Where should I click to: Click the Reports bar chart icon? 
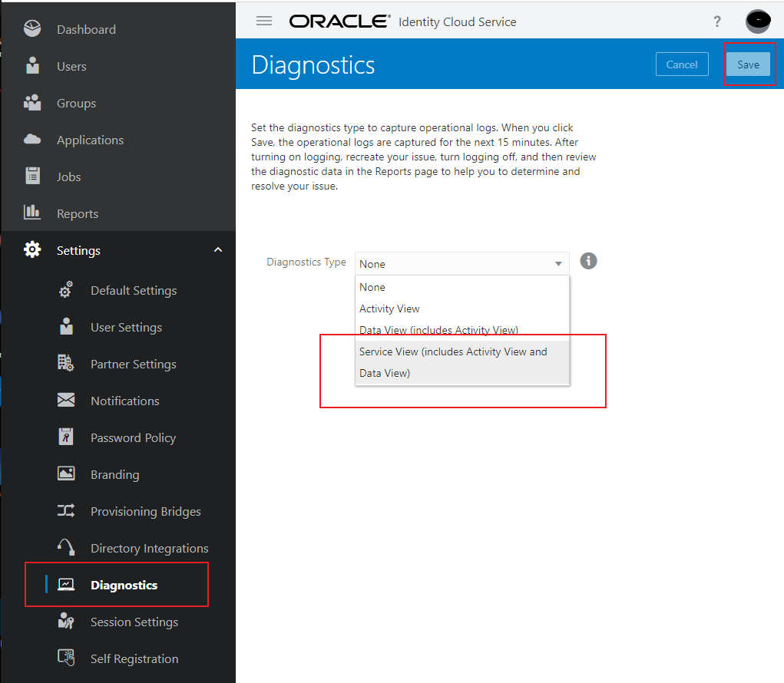(32, 213)
